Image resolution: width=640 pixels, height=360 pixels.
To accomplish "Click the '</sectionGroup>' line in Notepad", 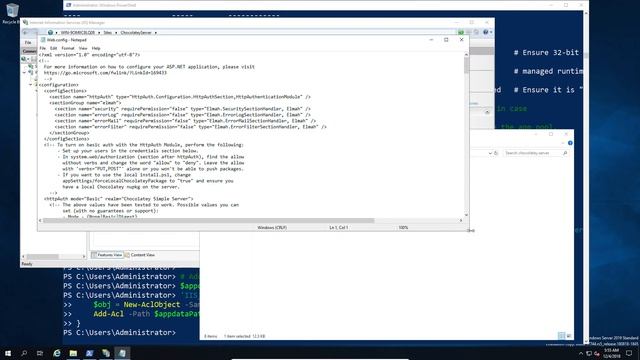I will coord(69,133).
